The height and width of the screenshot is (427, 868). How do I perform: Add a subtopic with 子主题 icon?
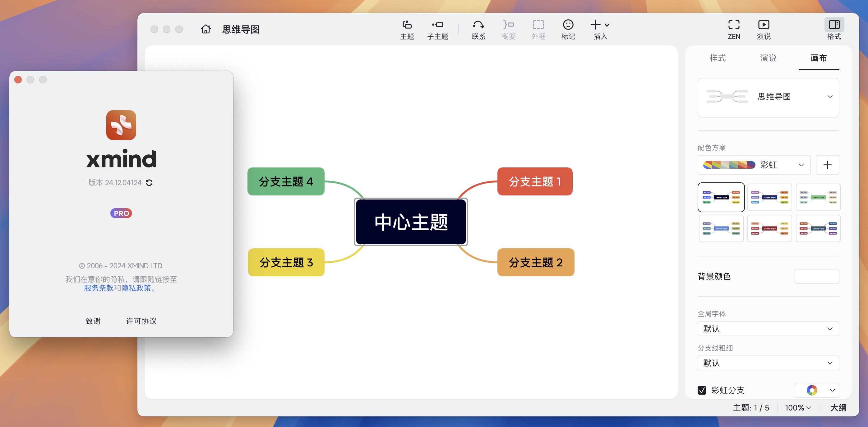(437, 30)
